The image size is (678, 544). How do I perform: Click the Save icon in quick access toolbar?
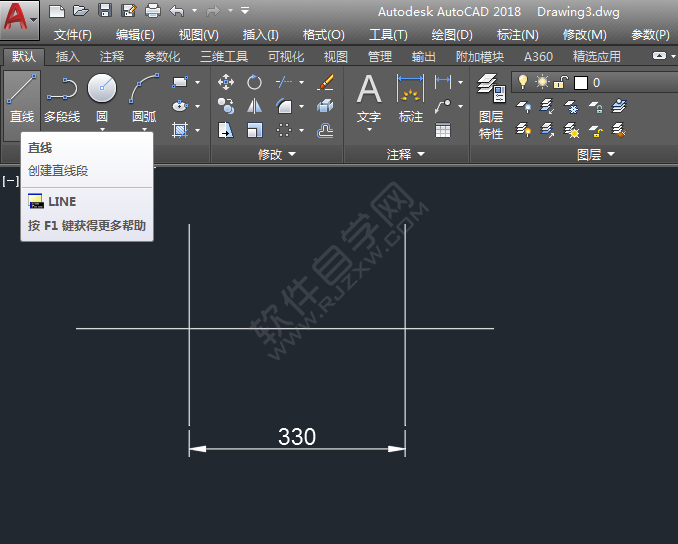tap(105, 11)
